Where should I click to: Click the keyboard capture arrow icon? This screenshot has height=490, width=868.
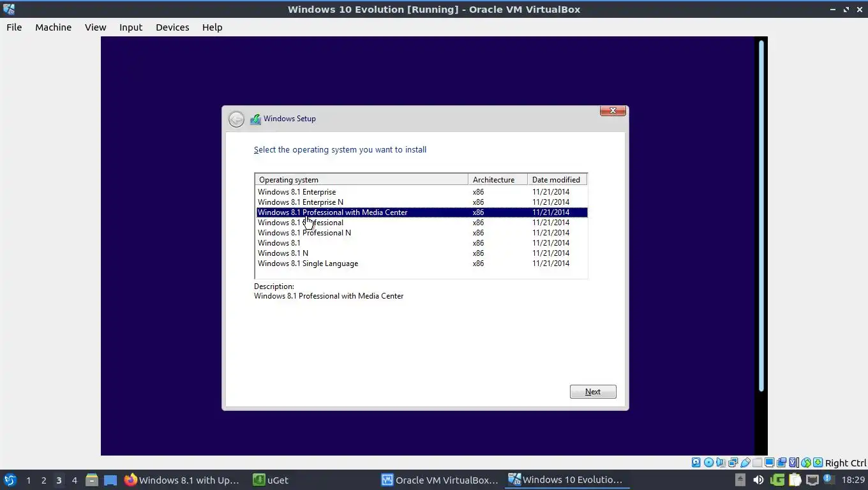(x=818, y=463)
